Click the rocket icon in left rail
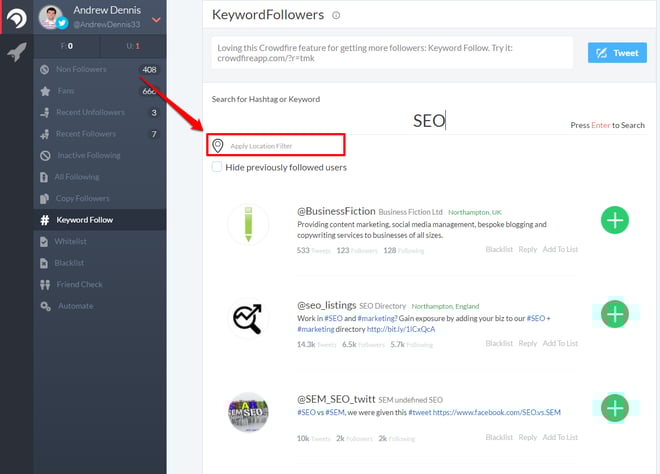This screenshot has height=474, width=660. pyautogui.click(x=17, y=52)
